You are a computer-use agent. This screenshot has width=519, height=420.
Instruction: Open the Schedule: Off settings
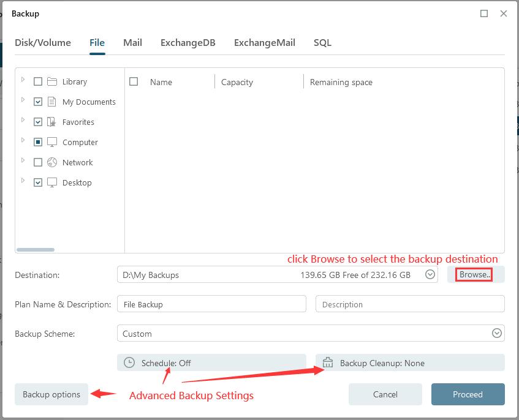pos(211,362)
